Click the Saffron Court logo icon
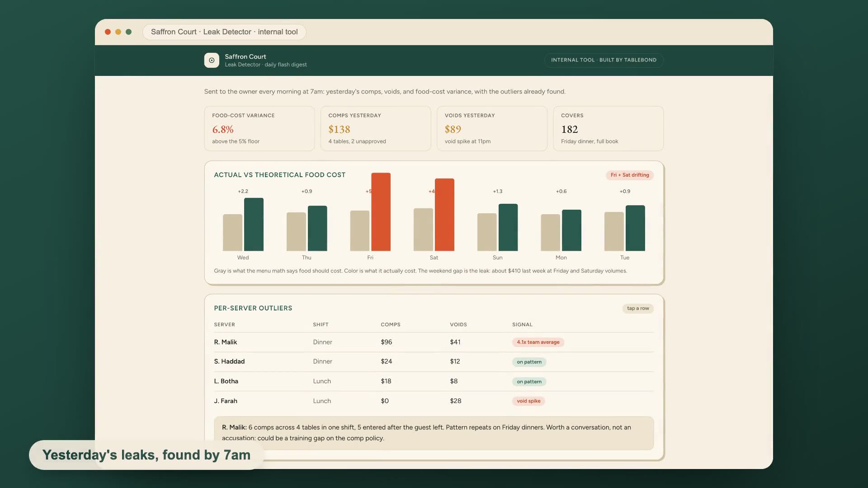Screen dimensions: 868x488 click(x=212, y=60)
